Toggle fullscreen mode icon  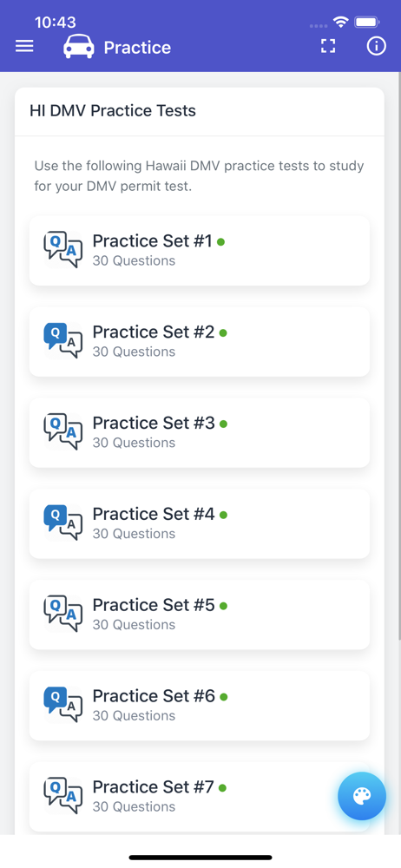tap(328, 47)
